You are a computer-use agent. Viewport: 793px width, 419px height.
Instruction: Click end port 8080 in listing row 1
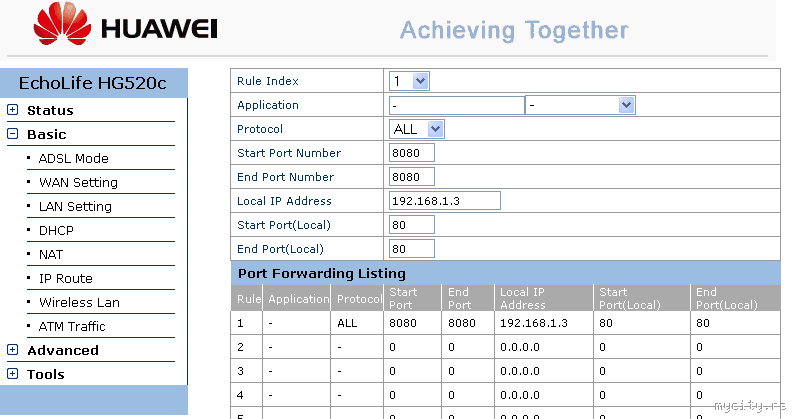pyautogui.click(x=462, y=323)
